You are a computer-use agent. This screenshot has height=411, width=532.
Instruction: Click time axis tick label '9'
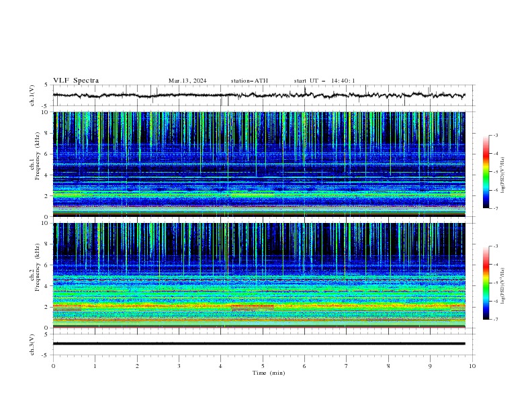tap(430, 366)
